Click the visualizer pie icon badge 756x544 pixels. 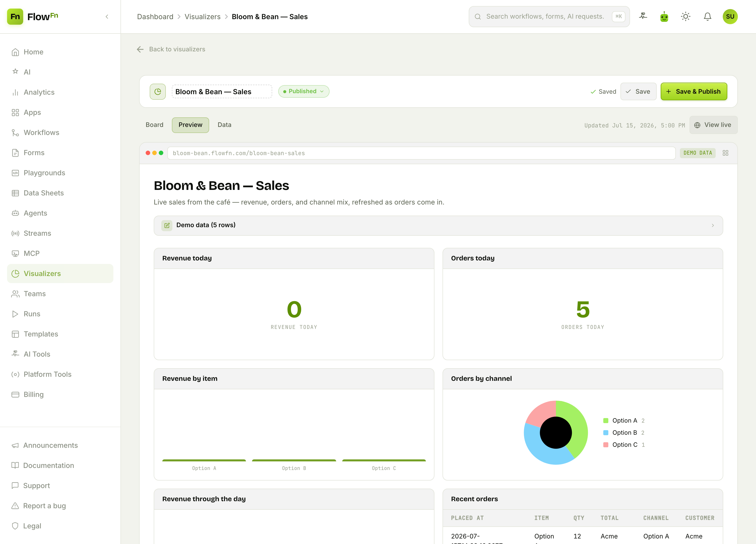click(x=158, y=92)
